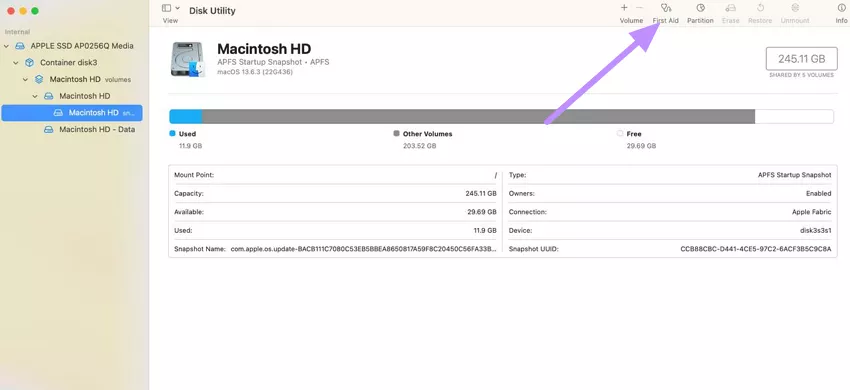
Task: Click the 203.52 GB Other Volumes value
Action: pyautogui.click(x=420, y=146)
